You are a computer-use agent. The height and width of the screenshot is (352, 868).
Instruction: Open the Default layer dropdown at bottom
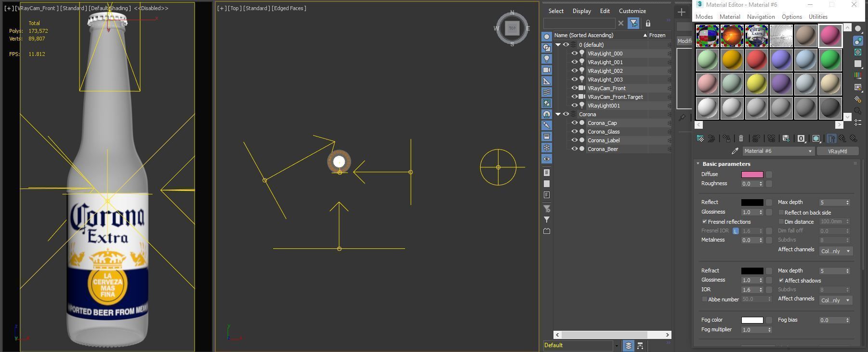click(616, 346)
